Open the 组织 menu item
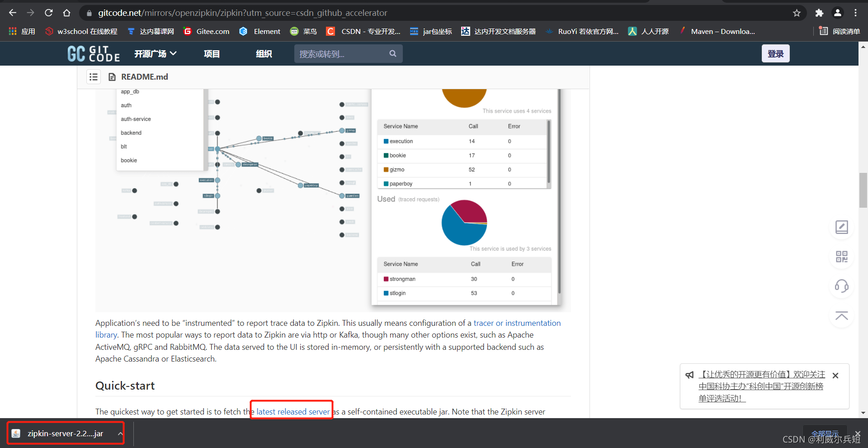The image size is (868, 448). pos(264,54)
